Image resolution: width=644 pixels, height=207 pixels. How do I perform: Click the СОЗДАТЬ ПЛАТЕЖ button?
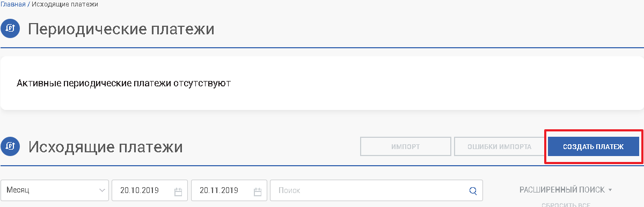pos(594,146)
